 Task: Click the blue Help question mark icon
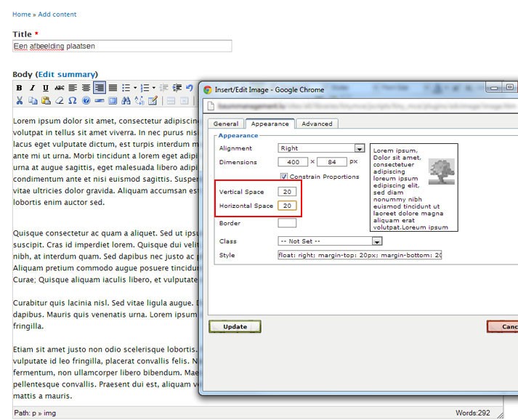[x=86, y=101]
